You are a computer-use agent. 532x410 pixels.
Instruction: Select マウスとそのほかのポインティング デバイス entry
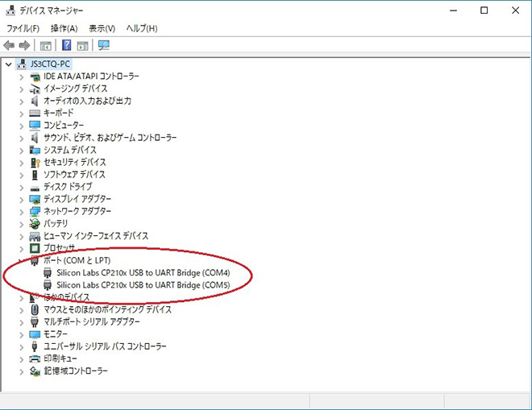pyautogui.click(x=107, y=309)
